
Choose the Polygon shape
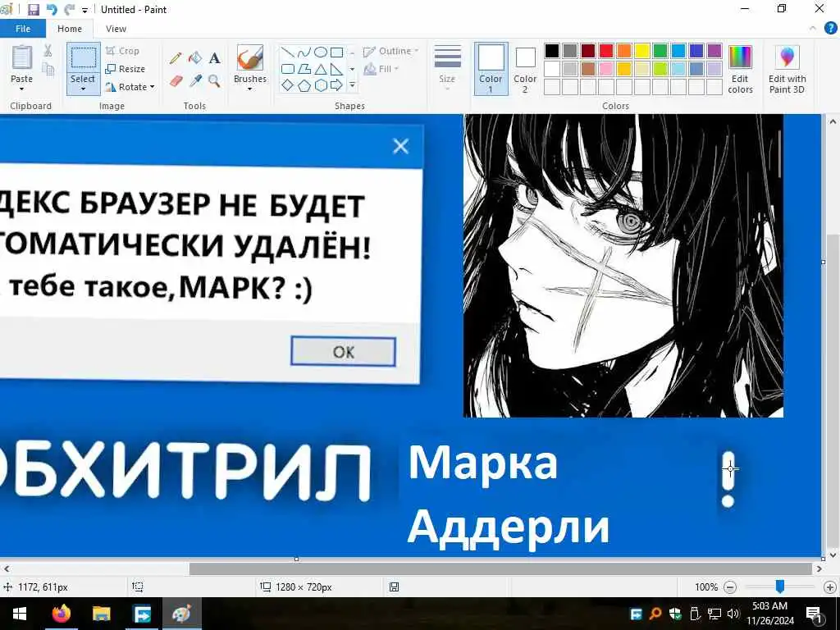point(304,69)
